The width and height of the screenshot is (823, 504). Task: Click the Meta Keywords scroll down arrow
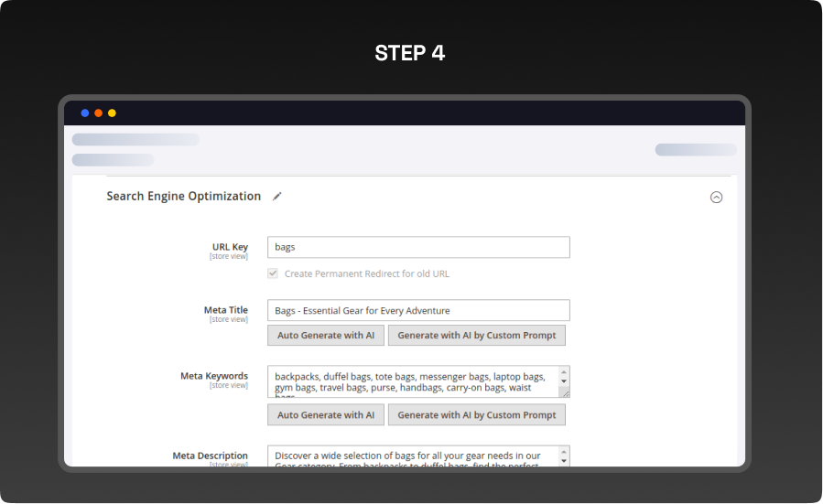[x=564, y=381]
